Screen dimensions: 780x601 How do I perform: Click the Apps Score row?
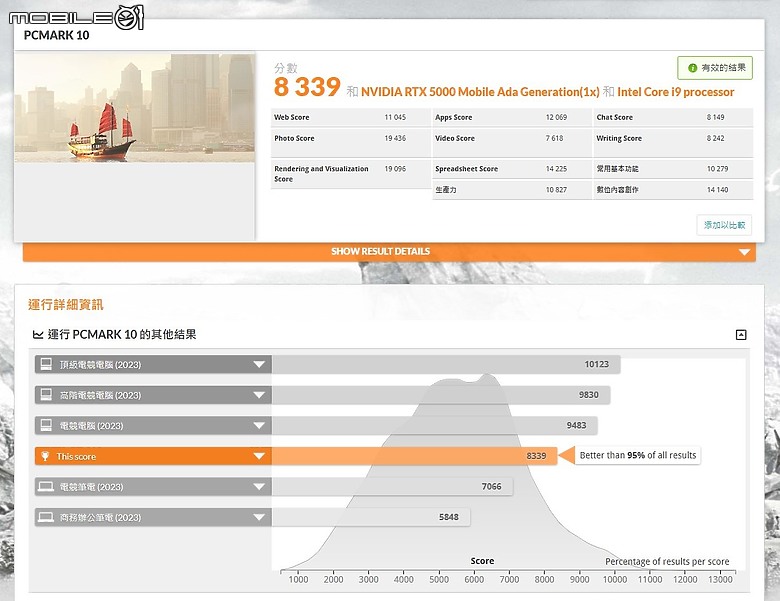pos(512,117)
